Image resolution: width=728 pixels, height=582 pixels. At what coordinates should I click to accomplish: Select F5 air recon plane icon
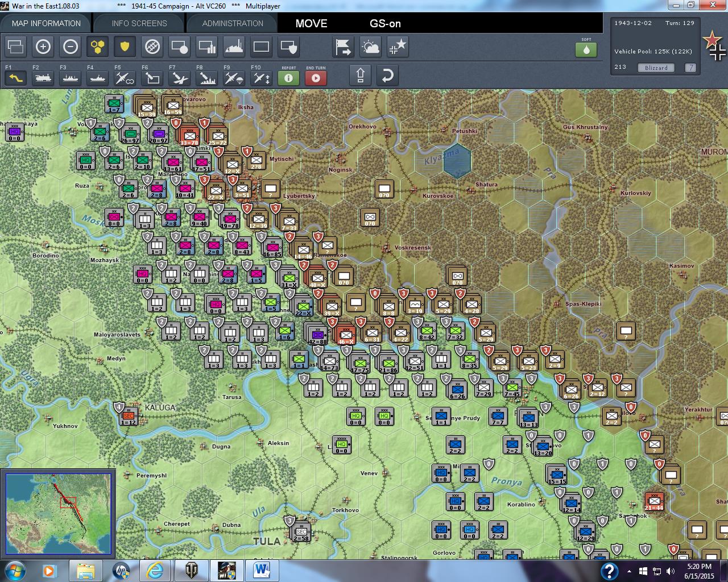[125, 77]
